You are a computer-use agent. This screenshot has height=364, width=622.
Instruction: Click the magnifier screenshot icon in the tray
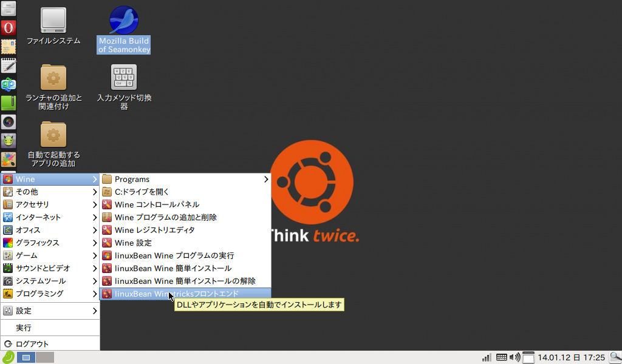(x=615, y=357)
